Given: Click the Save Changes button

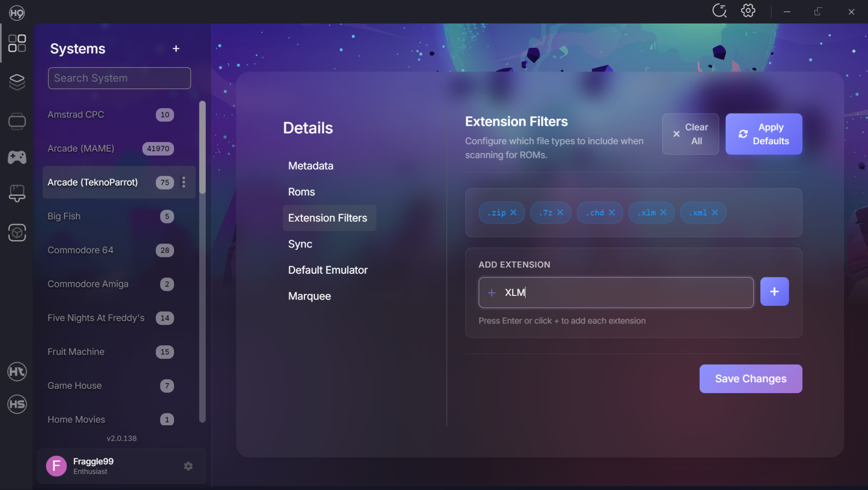Looking at the screenshot, I should point(750,379).
